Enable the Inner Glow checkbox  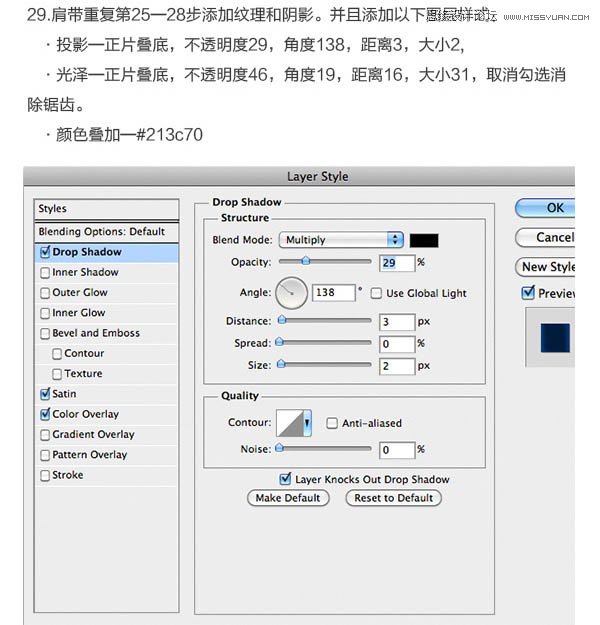[x=45, y=313]
